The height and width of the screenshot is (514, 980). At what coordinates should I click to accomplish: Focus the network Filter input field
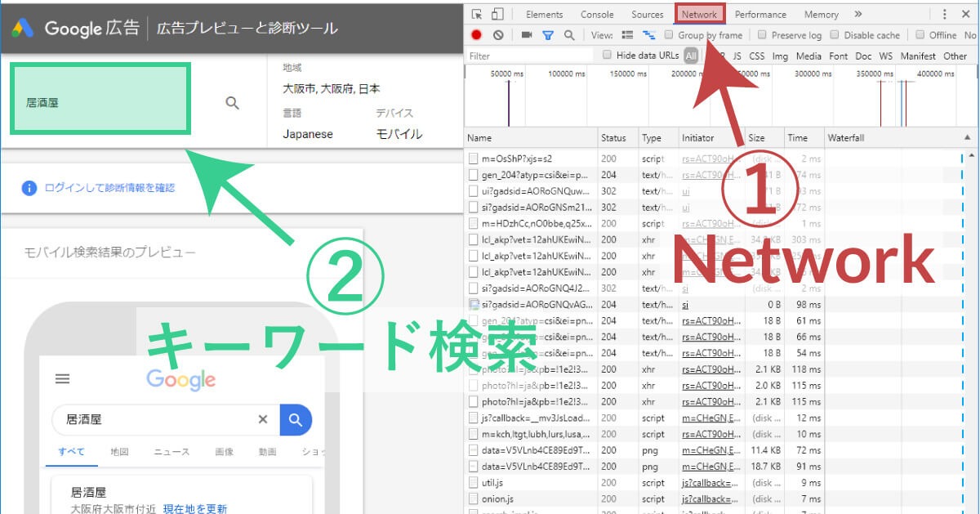tap(531, 56)
